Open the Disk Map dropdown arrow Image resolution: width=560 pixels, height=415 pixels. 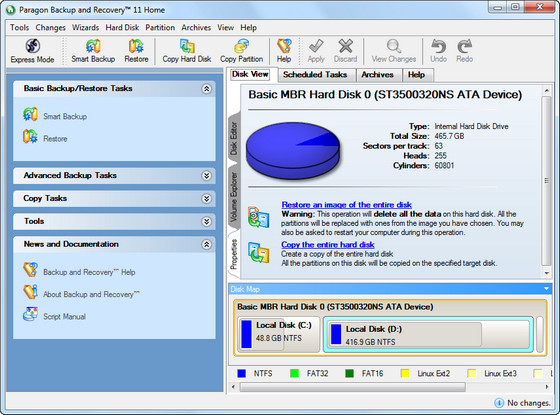pos(546,289)
